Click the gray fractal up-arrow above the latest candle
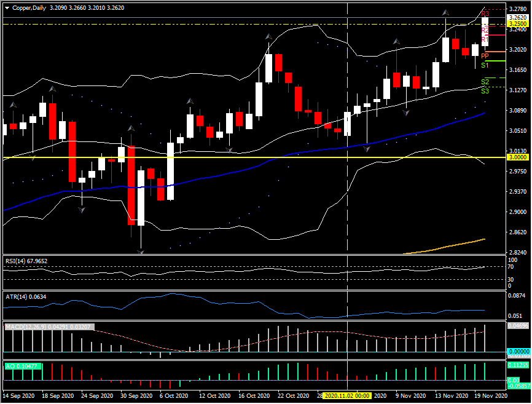532x404 pixels. 446,13
